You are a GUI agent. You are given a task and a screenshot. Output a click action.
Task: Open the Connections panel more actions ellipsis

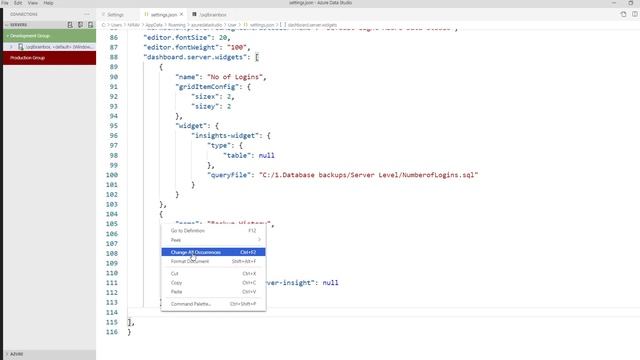[87, 14]
